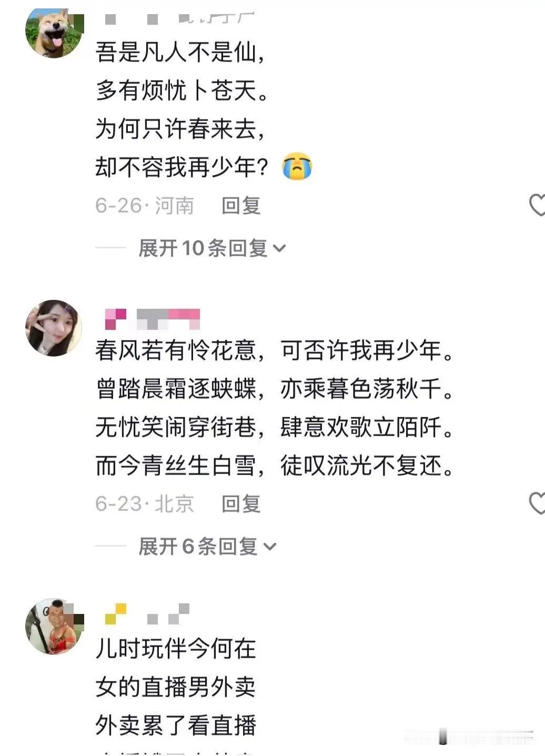Image resolution: width=545 pixels, height=756 pixels.
Task: Open the girl avatar profile
Action: pyautogui.click(x=54, y=328)
